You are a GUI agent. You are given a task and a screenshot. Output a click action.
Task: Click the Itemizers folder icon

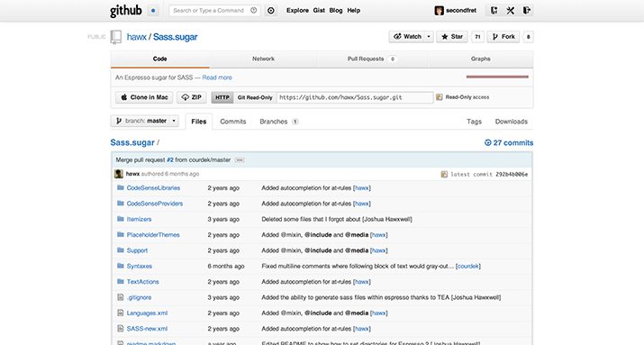pos(121,219)
